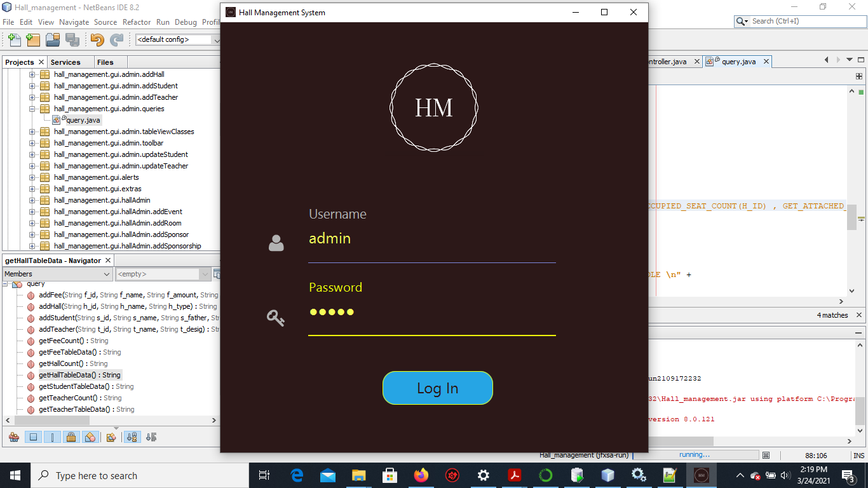Expand the hall_management.gui.alerts package

pos(31,177)
